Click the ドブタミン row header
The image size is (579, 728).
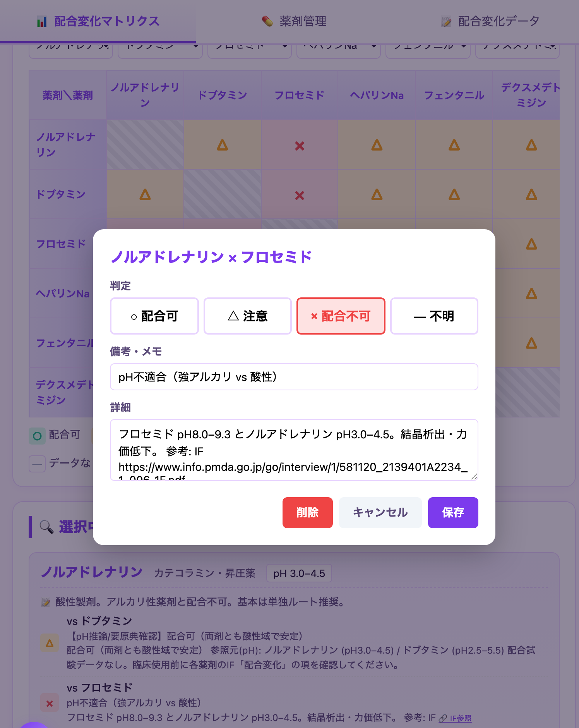68,194
